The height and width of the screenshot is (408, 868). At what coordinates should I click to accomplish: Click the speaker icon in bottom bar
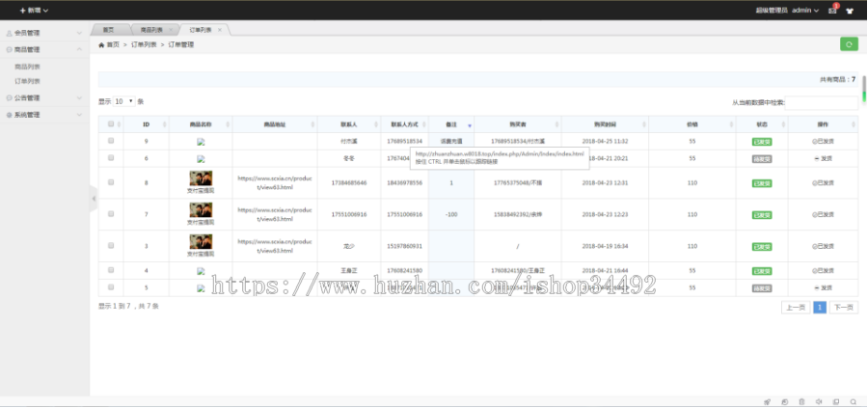click(818, 401)
